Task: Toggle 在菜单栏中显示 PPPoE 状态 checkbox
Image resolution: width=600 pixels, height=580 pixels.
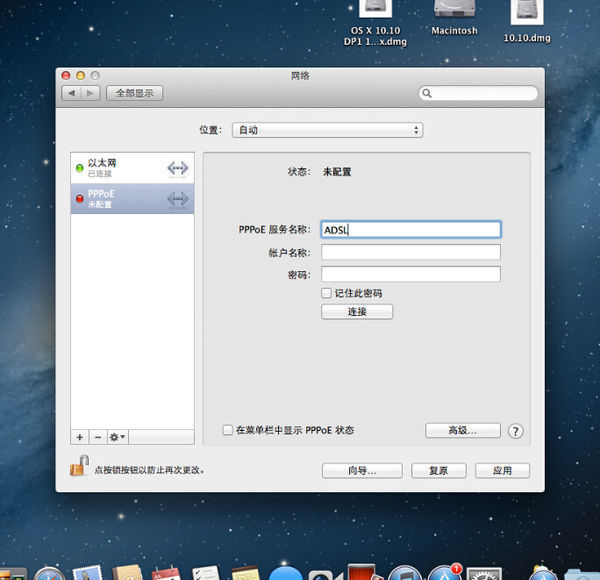Action: coord(228,430)
